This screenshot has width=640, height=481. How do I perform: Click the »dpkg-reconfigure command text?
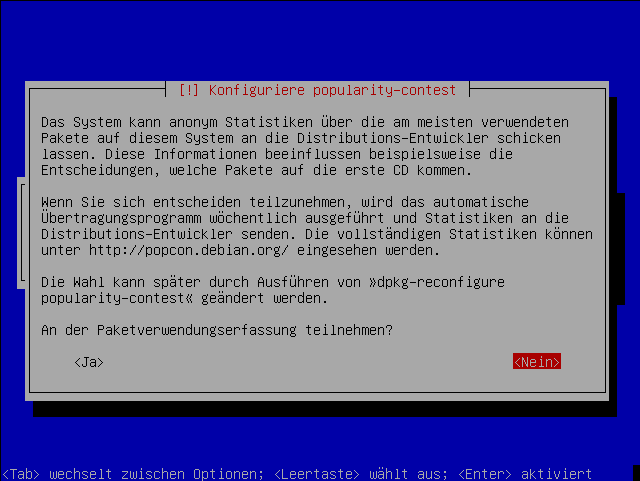437,283
